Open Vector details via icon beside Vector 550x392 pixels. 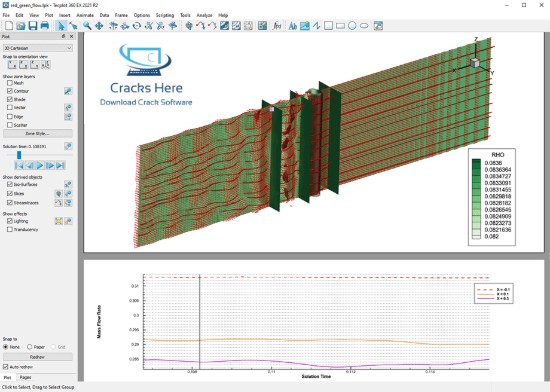pyautogui.click(x=68, y=108)
